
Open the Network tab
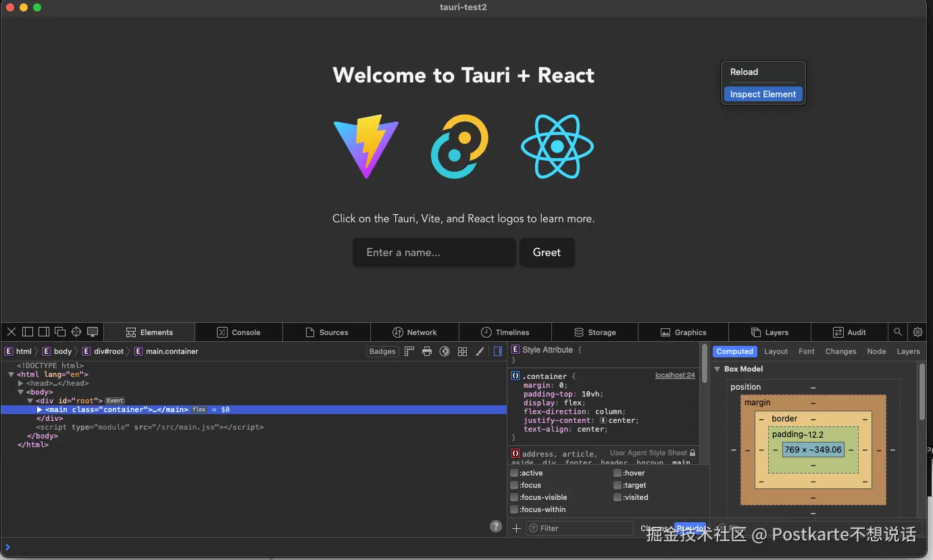[415, 332]
